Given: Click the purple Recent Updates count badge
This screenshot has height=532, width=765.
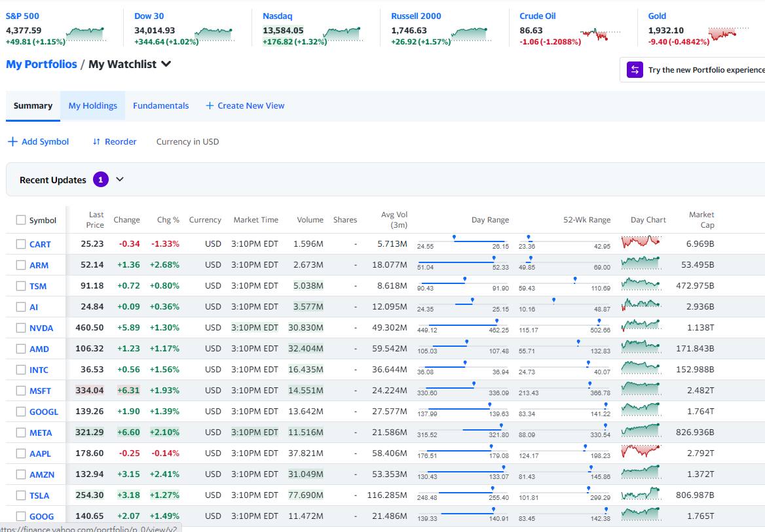Looking at the screenshot, I should [x=100, y=180].
